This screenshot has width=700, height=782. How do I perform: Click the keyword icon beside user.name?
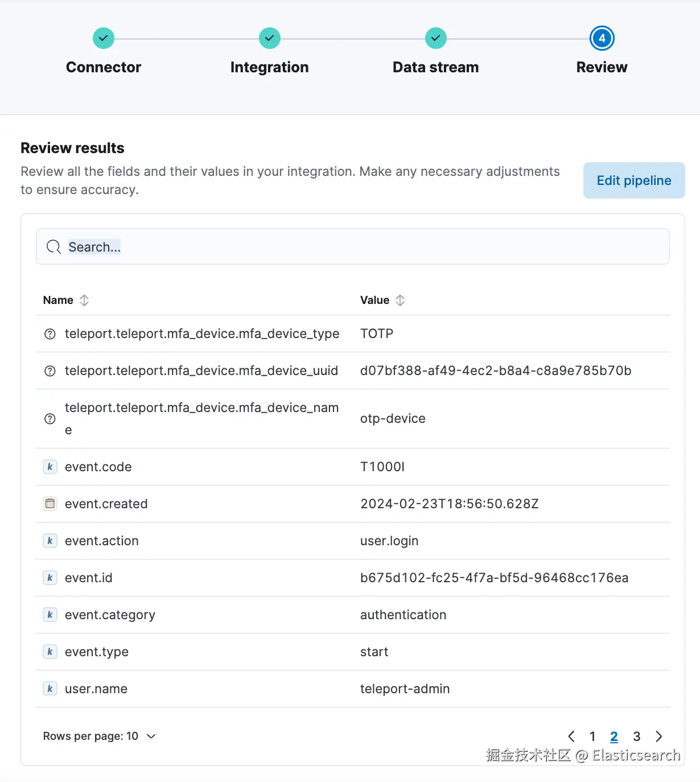pos(50,689)
